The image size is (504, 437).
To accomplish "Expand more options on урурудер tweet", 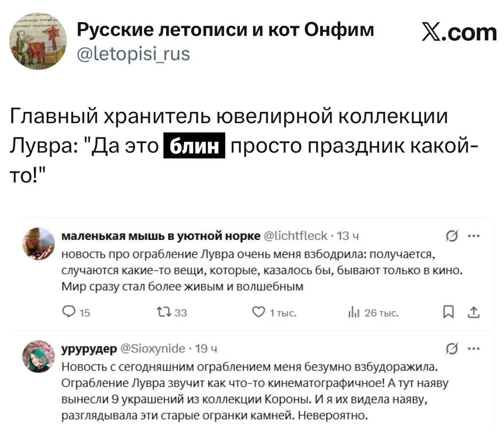I will click(x=474, y=349).
